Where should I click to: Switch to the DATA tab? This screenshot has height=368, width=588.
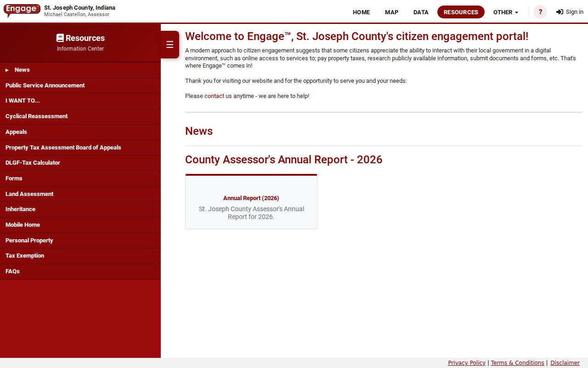pyautogui.click(x=421, y=12)
